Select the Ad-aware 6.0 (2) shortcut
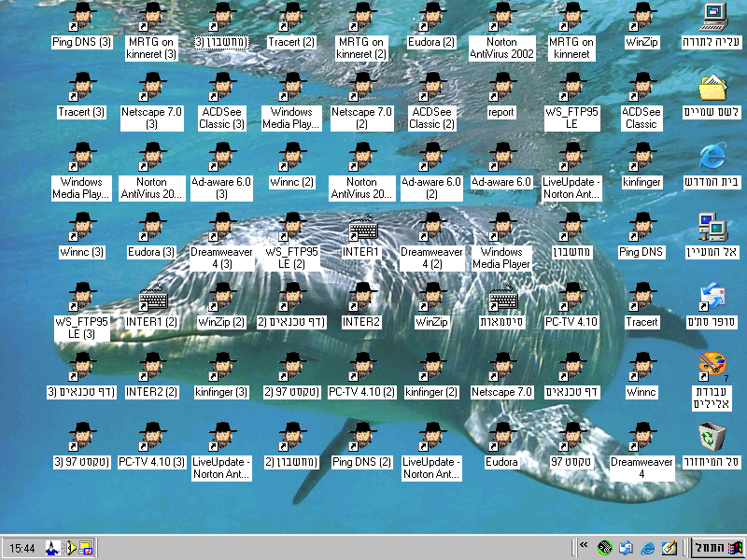747x560 pixels. coord(431,172)
